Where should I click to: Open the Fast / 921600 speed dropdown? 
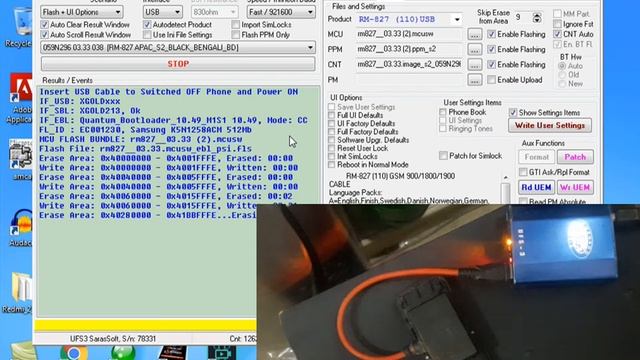pos(281,12)
